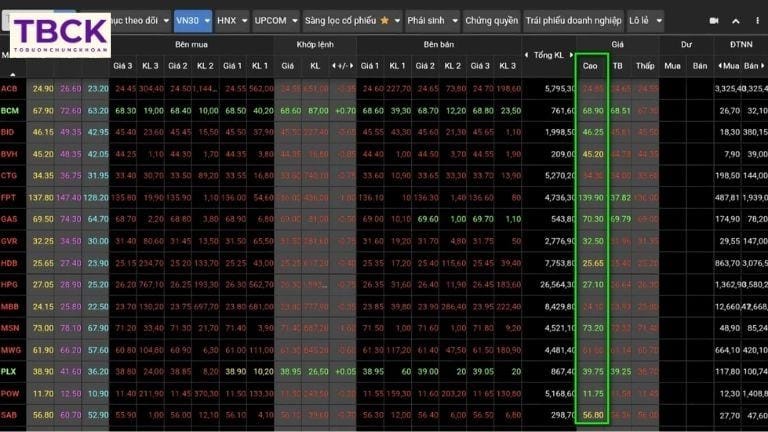
Task: Click the video camera icon in top bar
Action: 714,20
